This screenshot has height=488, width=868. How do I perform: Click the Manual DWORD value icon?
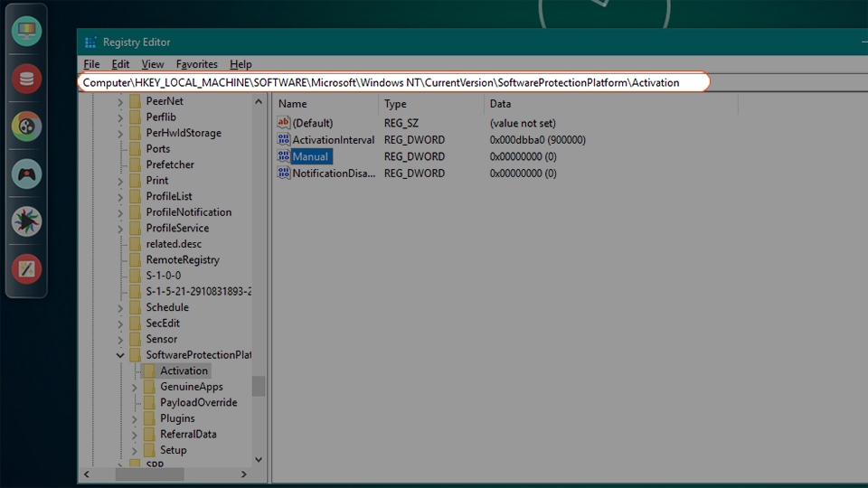(x=284, y=156)
